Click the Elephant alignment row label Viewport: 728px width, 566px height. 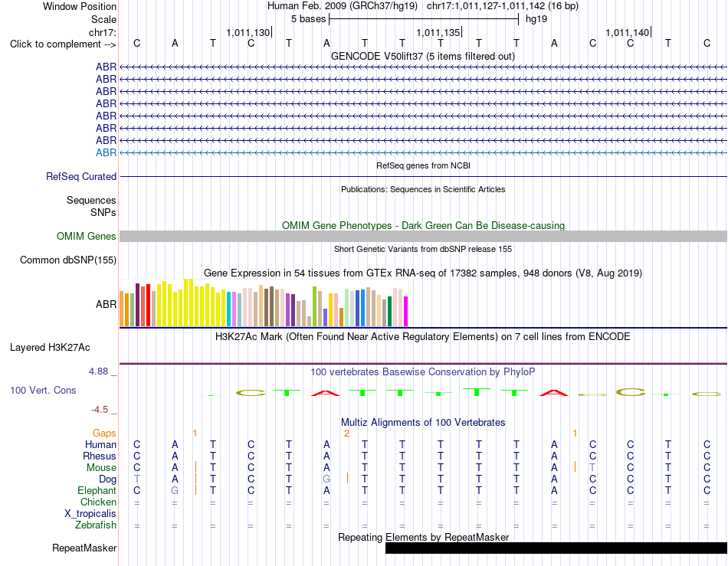tap(97, 490)
